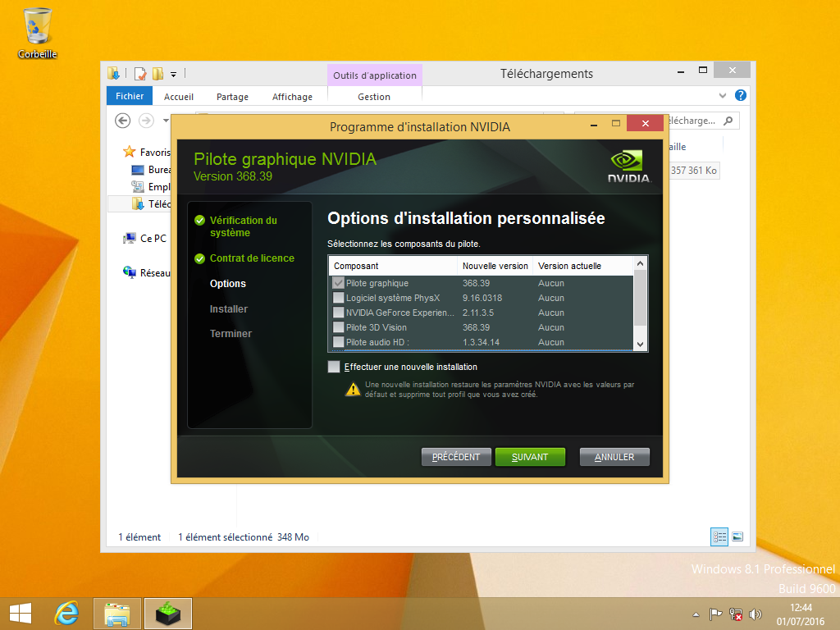Select the NVIDIA installer taskbar icon
Image resolution: width=840 pixels, height=630 pixels.
(x=168, y=614)
